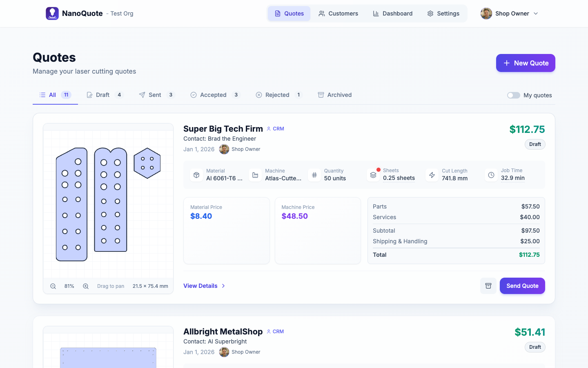Click the part drawing preview of Super Big Tech Firm
588x368 pixels.
108,204
